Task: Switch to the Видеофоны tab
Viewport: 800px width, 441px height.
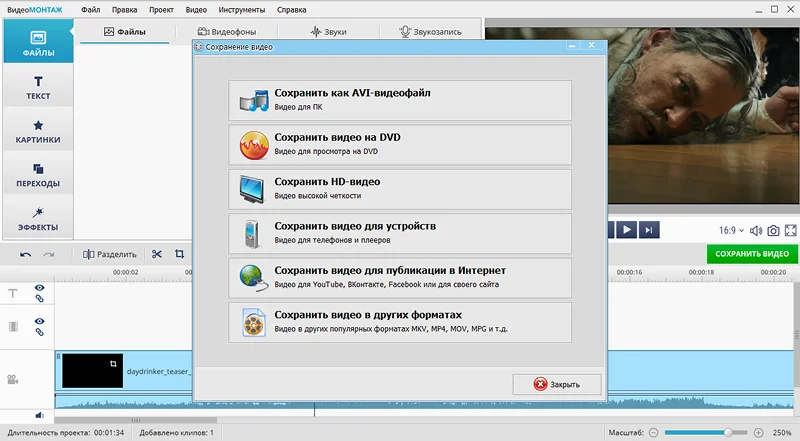Action: coord(227,32)
